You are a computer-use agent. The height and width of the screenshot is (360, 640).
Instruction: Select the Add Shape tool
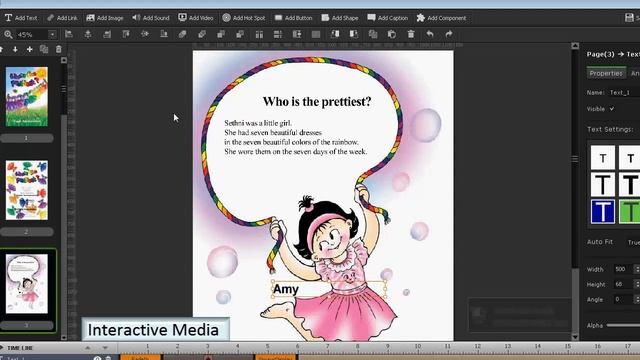(340, 18)
